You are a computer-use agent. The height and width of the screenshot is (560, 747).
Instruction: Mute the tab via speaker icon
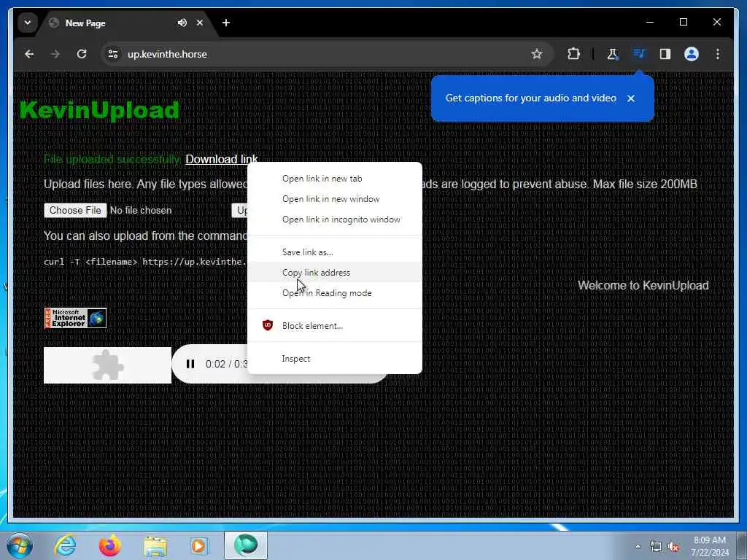click(182, 23)
